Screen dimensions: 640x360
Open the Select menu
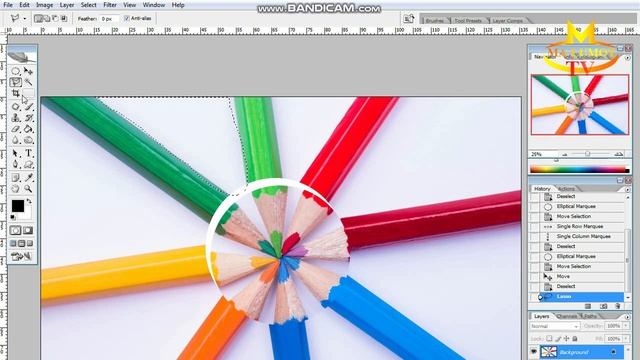tap(88, 5)
